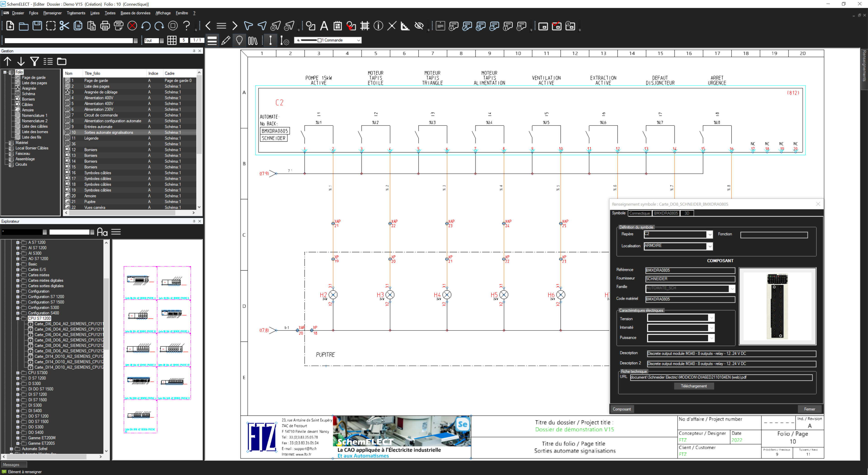Create a new dossier with the new-file icon
Viewport: 868px width, 475px height.
click(x=10, y=26)
